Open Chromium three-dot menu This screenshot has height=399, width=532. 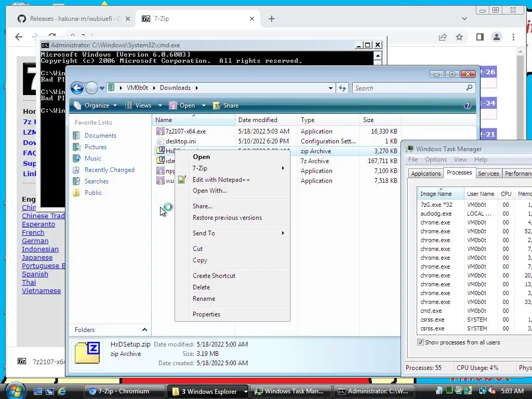(513, 37)
